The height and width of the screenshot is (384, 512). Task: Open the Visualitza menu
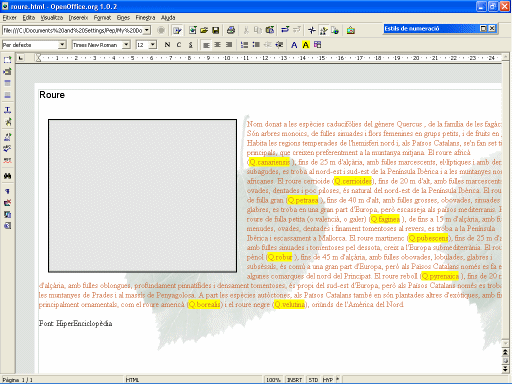tap(52, 18)
